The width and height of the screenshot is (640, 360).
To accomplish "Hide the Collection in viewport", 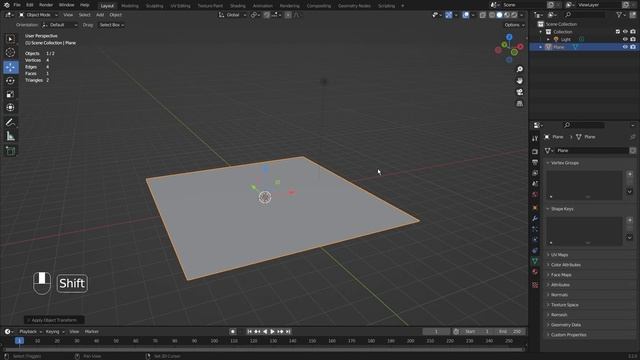I will 625,32.
